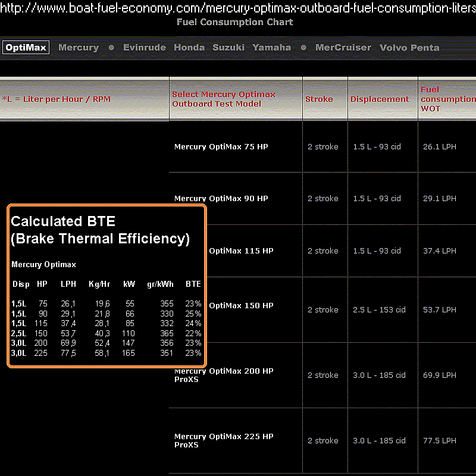476x476 pixels.
Task: Click the Disp column header in the BTE panel
Action: (21, 284)
